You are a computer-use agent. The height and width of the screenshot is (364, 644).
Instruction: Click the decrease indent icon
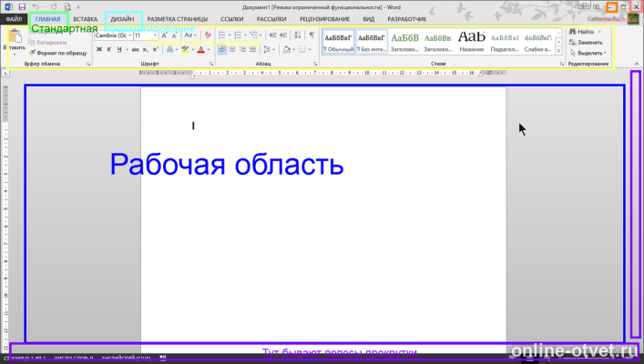[272, 35]
